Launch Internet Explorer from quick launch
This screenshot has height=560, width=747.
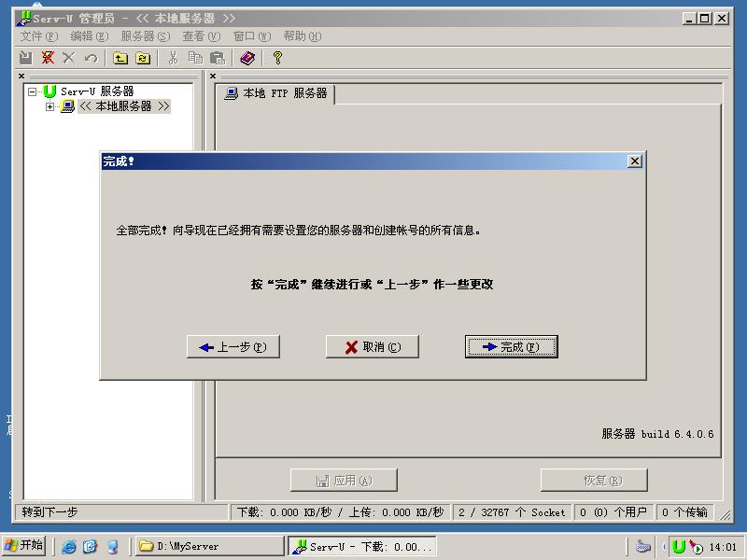pos(68,546)
